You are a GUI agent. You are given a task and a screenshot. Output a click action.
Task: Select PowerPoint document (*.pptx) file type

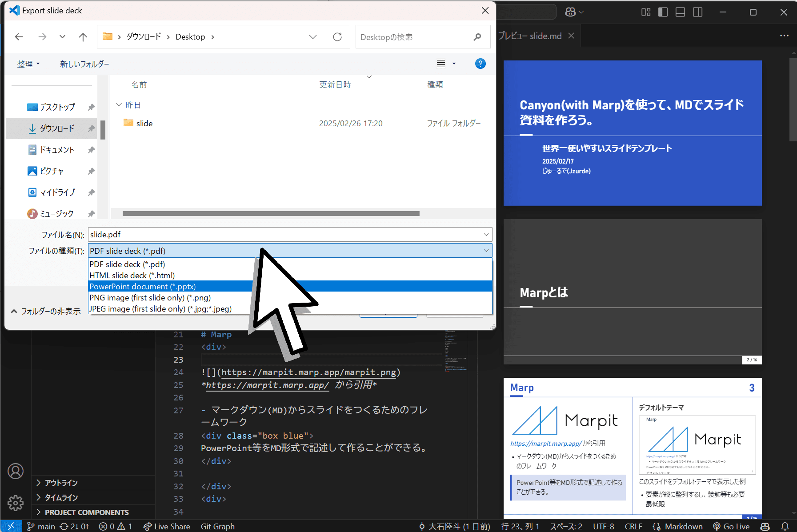[142, 287]
